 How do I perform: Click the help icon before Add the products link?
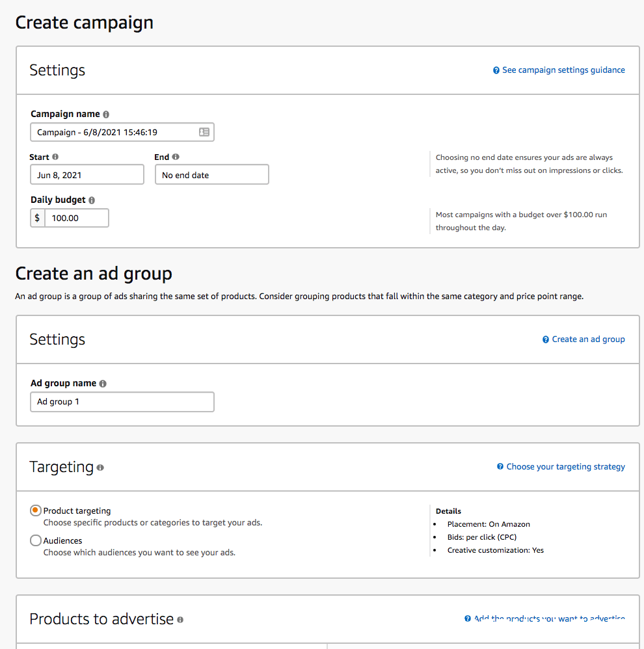[x=468, y=618]
